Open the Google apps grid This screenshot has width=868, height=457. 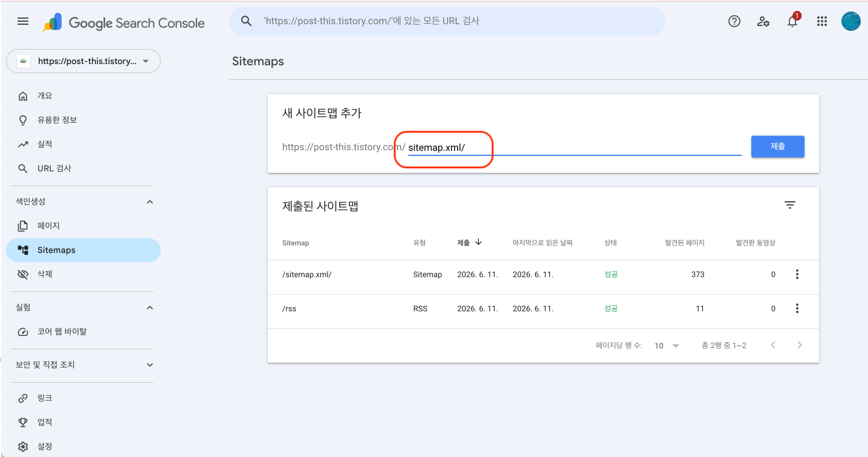(821, 21)
